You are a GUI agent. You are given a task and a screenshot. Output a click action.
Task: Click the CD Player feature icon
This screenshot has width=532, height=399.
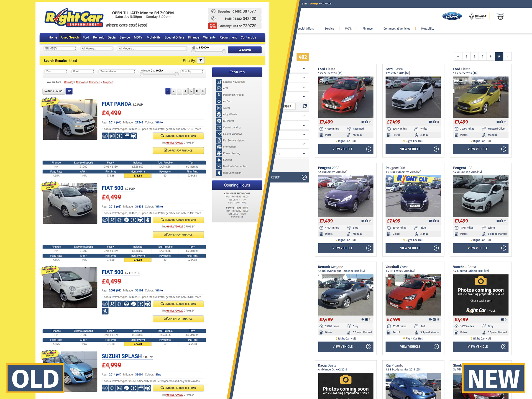point(219,121)
